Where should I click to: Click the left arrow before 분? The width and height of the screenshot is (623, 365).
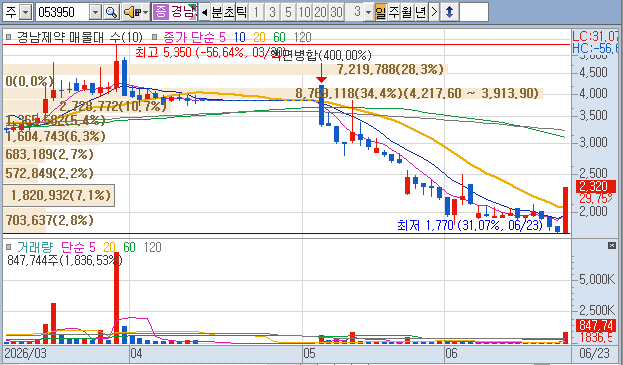pos(204,12)
